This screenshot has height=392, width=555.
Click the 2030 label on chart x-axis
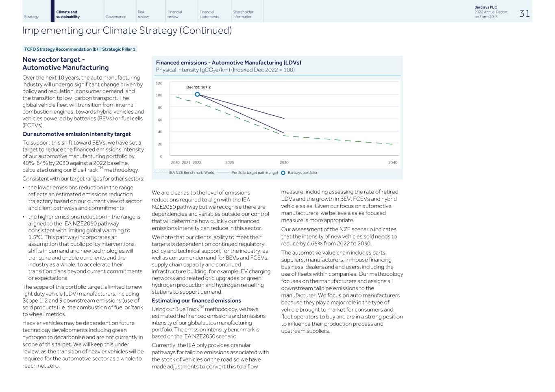coord(284,162)
